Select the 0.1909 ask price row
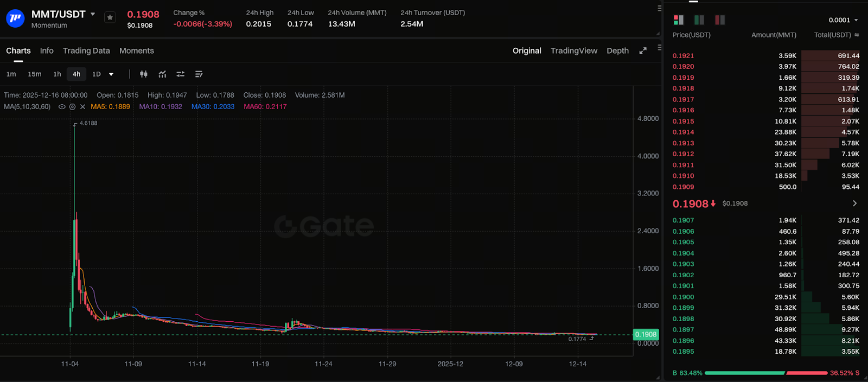Viewport: 868px width, 382px height. click(x=765, y=187)
